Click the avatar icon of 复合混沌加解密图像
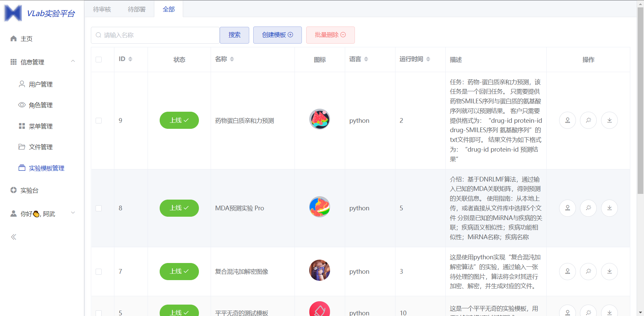The height and width of the screenshot is (316, 644). (x=320, y=270)
